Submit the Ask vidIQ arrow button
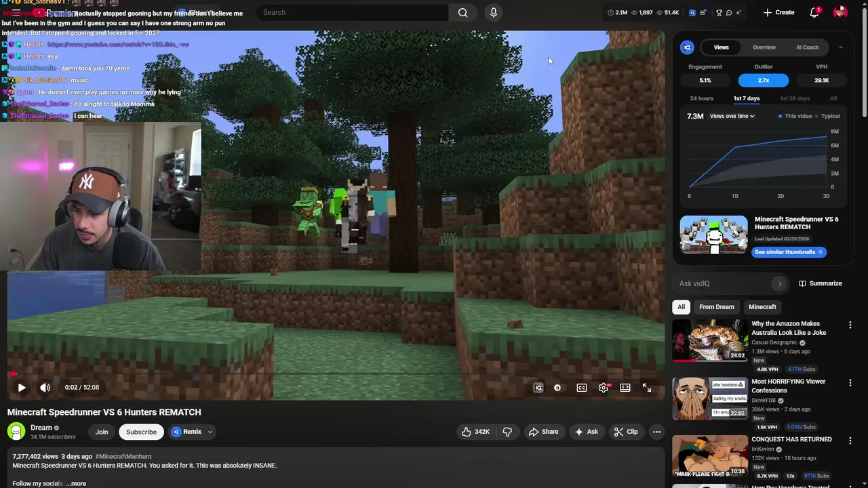Image resolution: width=868 pixels, height=488 pixels. (780, 283)
